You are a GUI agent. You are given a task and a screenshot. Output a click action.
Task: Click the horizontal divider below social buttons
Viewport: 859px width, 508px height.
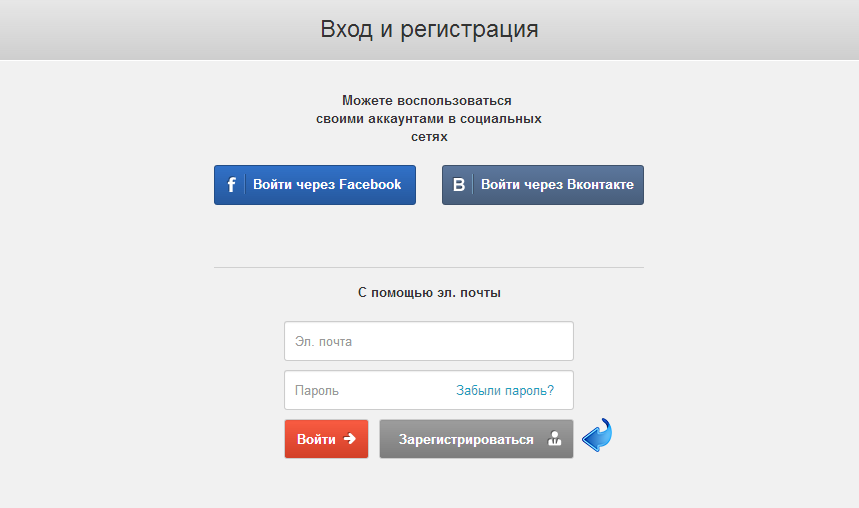coord(429,267)
